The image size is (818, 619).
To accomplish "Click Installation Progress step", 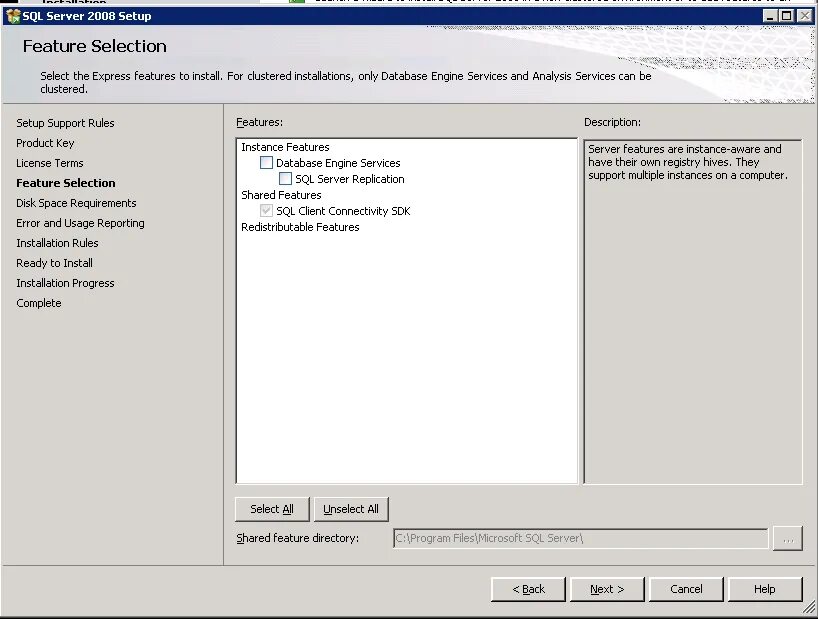I will pos(65,283).
